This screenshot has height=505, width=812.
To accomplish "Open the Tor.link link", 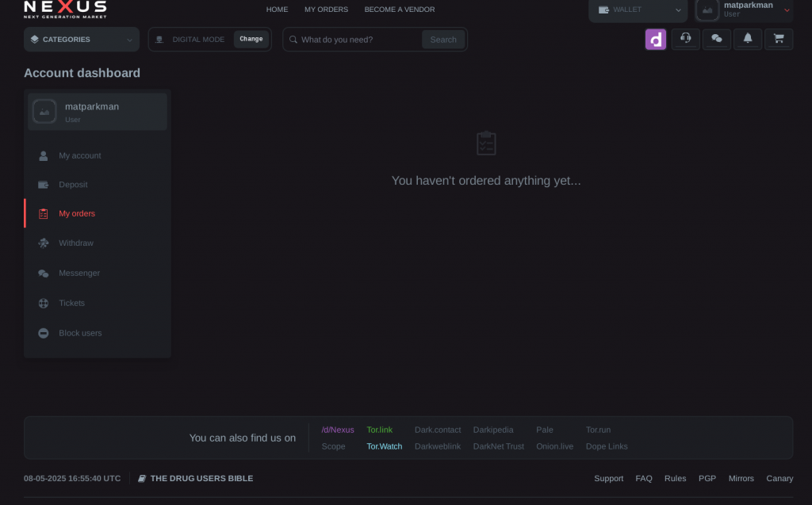I will pyautogui.click(x=380, y=430).
